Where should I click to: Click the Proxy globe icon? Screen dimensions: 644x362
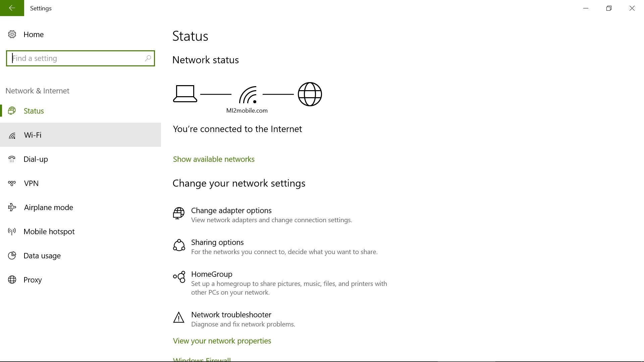[x=12, y=280]
